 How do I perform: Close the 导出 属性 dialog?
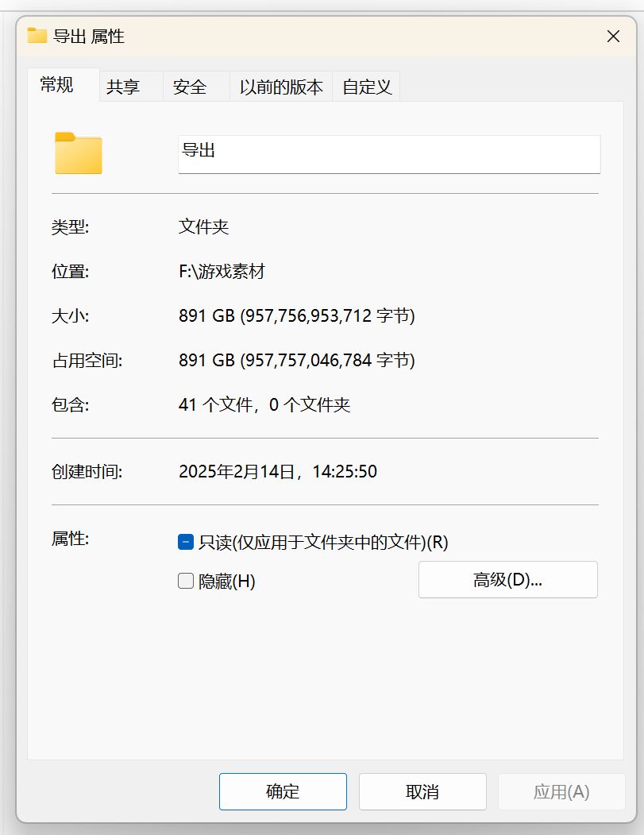[613, 37]
